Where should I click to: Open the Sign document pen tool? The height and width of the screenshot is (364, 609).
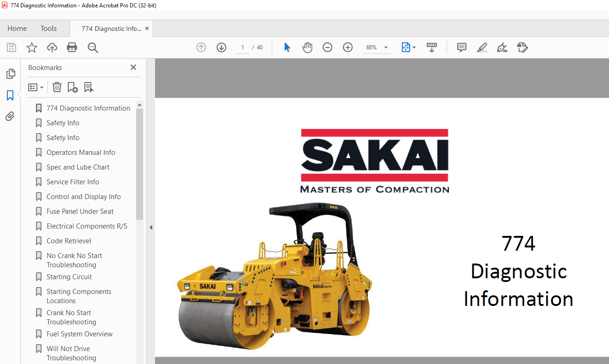(x=502, y=47)
